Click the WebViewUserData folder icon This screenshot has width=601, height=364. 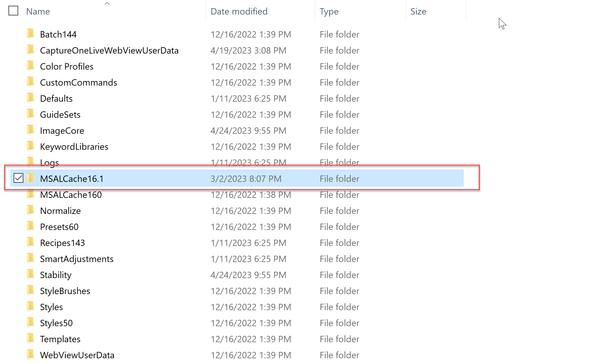click(31, 354)
